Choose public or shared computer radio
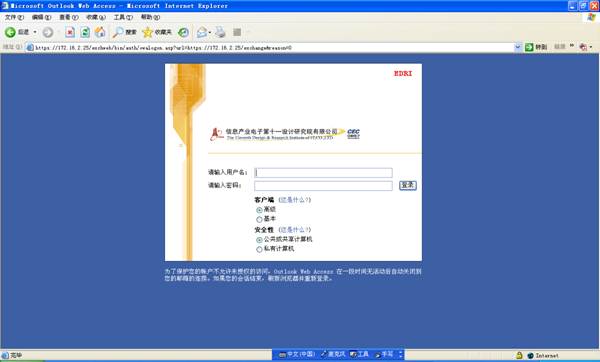Viewport: 600px width, 362px height. [259, 240]
